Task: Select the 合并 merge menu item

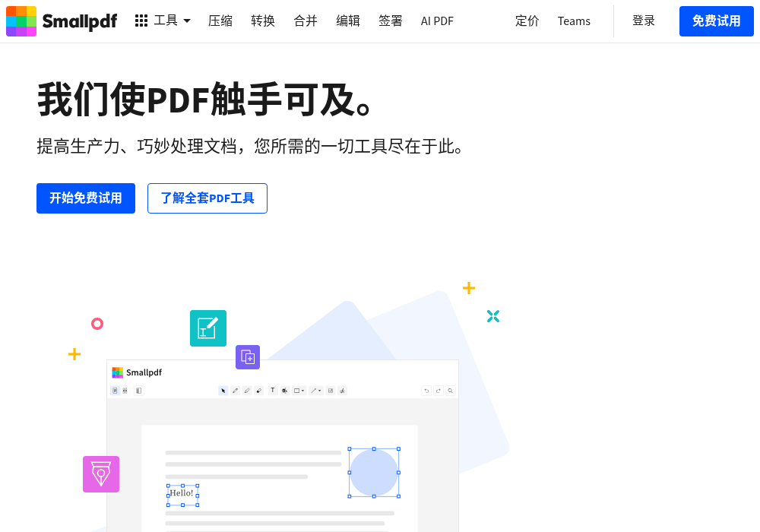Action: tap(306, 21)
